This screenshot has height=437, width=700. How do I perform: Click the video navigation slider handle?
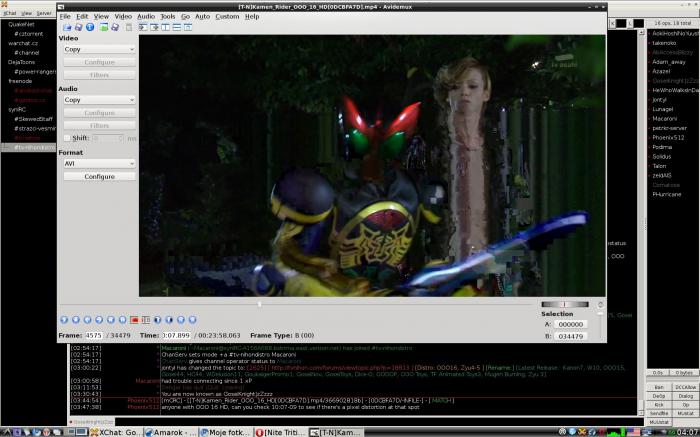click(x=259, y=304)
